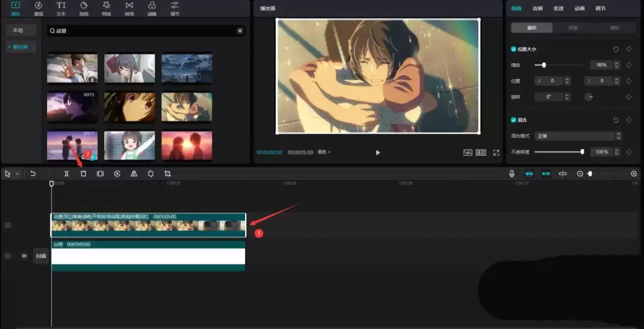This screenshot has height=329, width=644.
Task: Click the undo arrow icon
Action: [33, 173]
